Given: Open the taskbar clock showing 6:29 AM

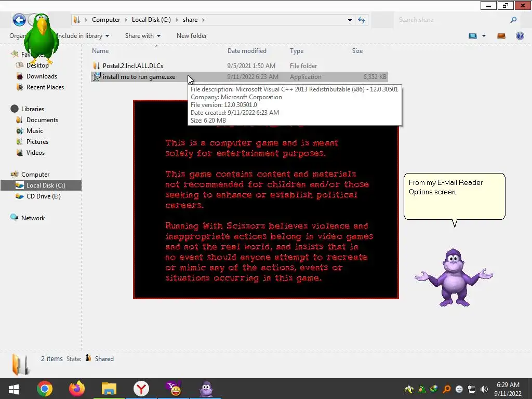Looking at the screenshot, I should coord(508,389).
